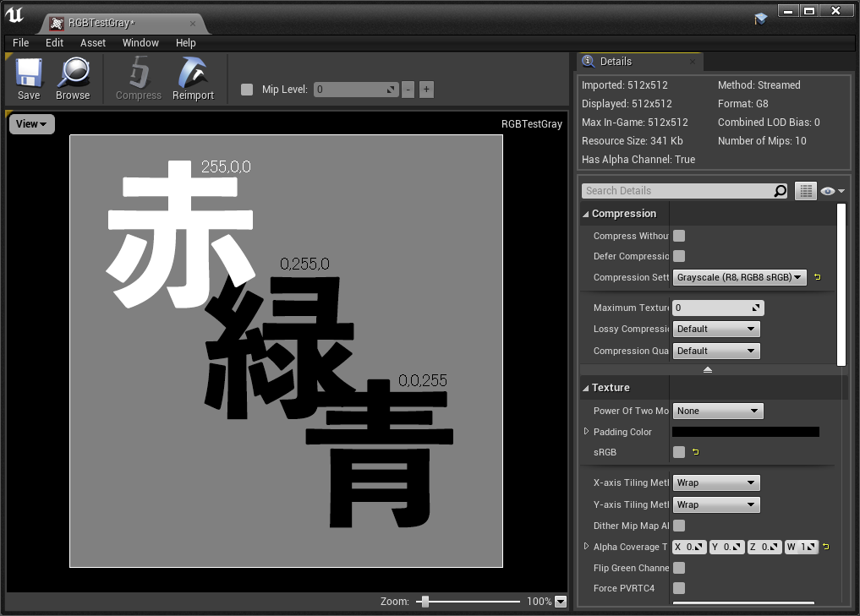Click the Details panel vertical scrollbar
This screenshot has height=616, width=860.
click(x=841, y=285)
